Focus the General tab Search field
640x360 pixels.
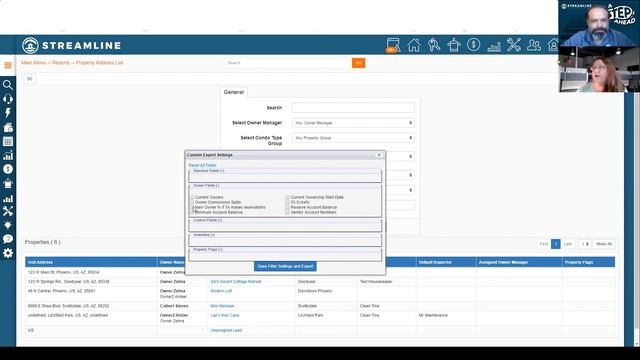tap(353, 108)
